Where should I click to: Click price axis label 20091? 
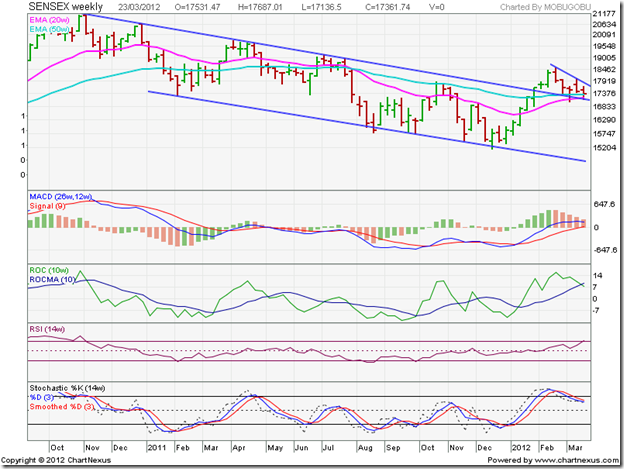point(604,35)
